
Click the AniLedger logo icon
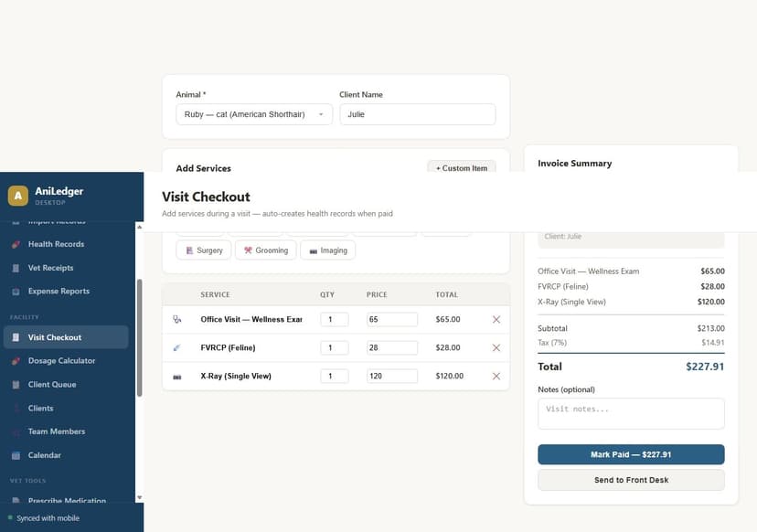tap(19, 195)
